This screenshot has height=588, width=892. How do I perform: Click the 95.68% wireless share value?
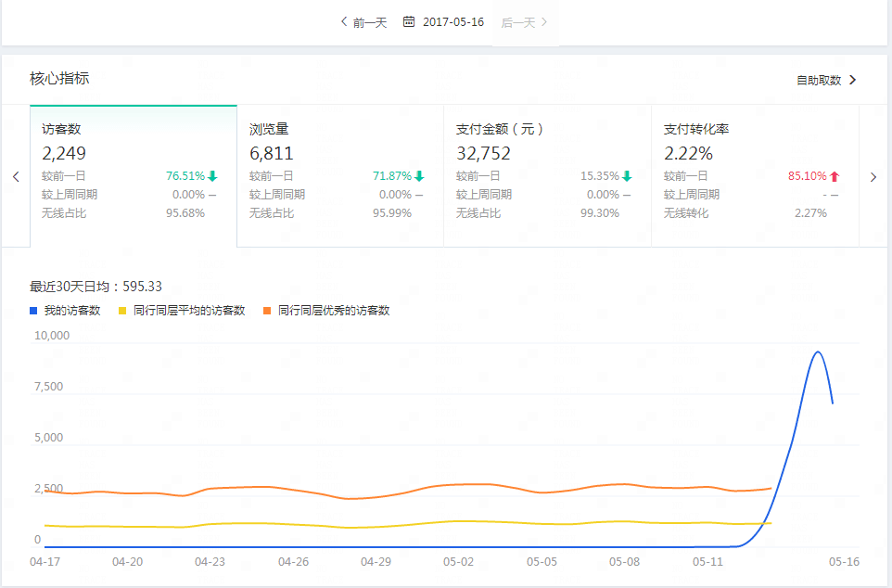pos(185,213)
